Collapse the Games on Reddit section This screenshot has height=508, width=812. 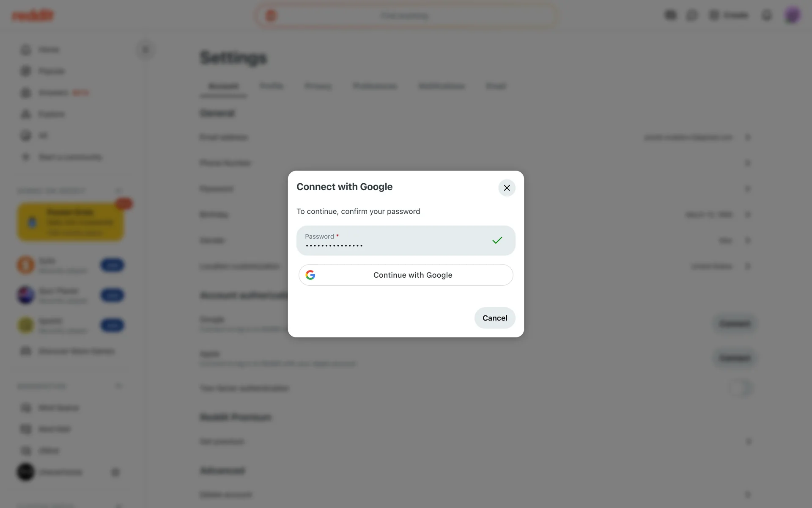pyautogui.click(x=119, y=190)
